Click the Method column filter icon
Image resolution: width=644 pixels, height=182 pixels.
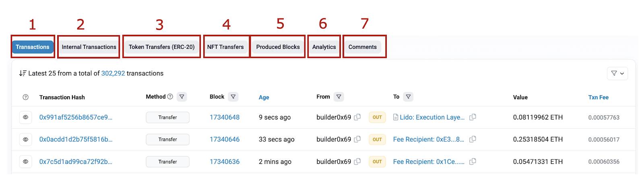coord(182,97)
